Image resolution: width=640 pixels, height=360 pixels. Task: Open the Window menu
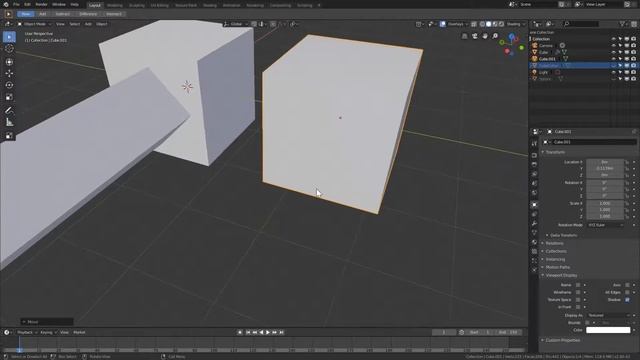coord(59,4)
